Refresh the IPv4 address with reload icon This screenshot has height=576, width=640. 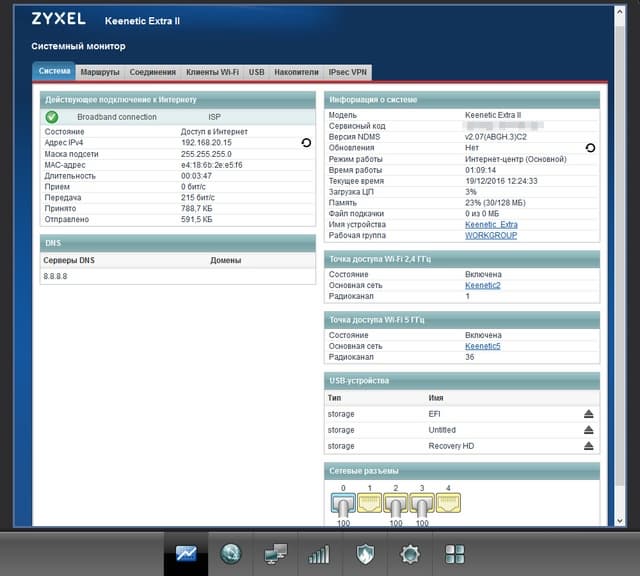coord(306,142)
